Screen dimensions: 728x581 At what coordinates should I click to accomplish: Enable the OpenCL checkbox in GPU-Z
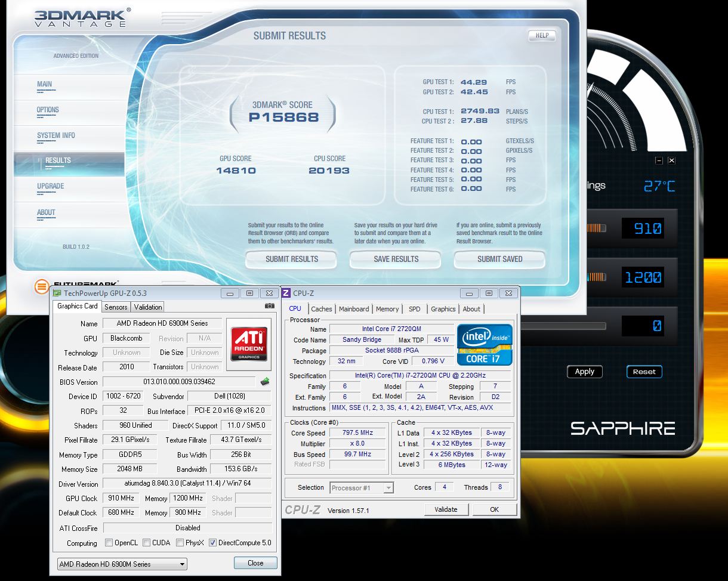pos(109,543)
